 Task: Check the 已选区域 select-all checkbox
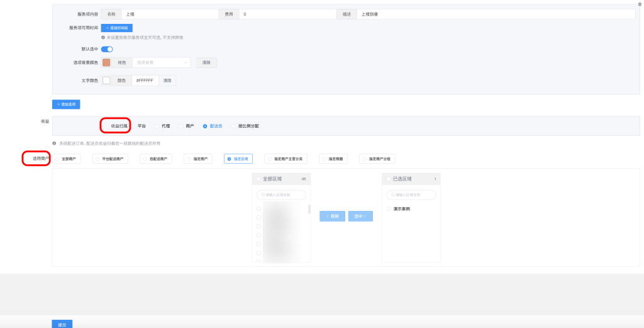(x=389, y=179)
